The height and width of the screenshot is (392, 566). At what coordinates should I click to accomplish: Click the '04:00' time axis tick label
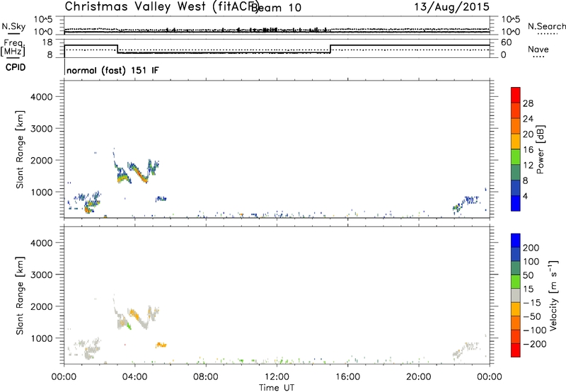(x=134, y=377)
